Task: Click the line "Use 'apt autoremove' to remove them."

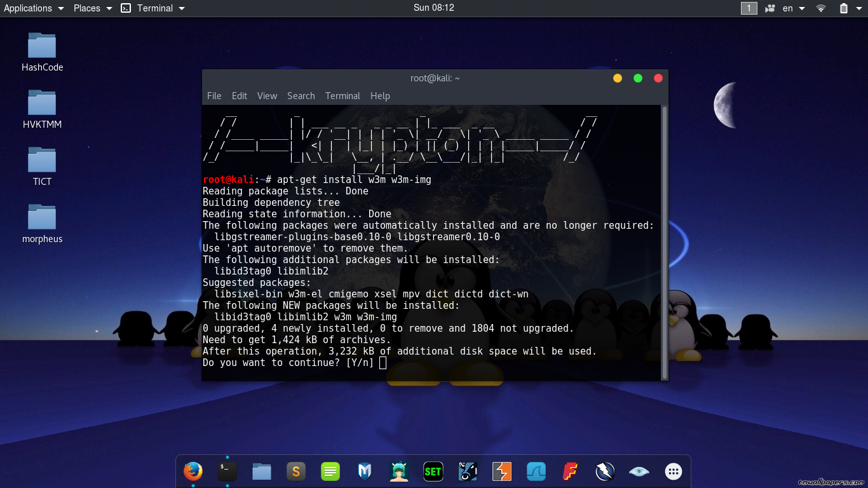Action: (x=306, y=248)
